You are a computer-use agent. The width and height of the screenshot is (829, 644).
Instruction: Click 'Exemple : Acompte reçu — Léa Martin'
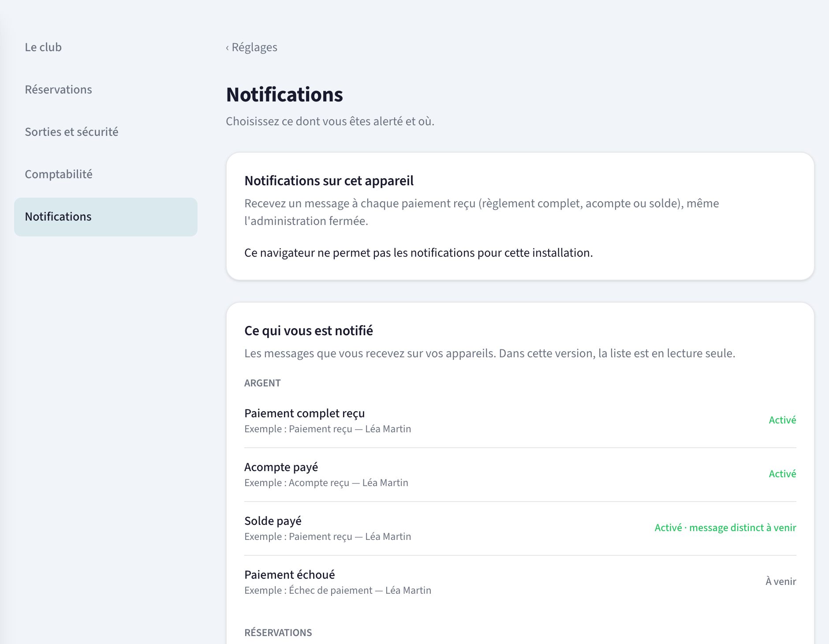326,483
